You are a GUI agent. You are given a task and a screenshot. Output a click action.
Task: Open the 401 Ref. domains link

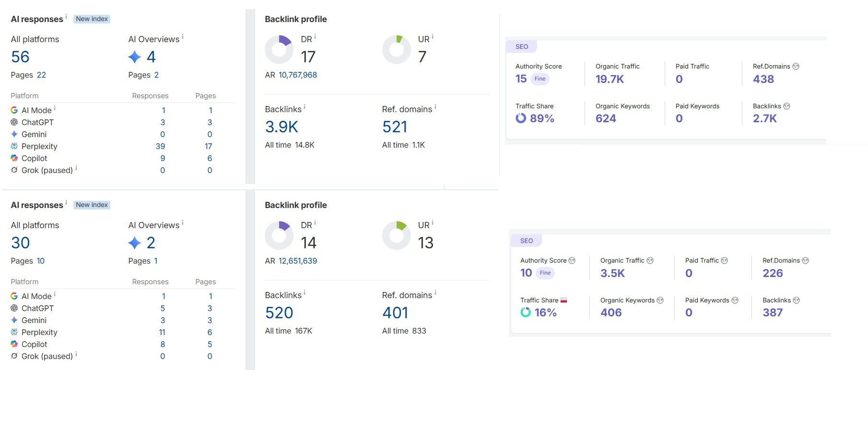[395, 313]
